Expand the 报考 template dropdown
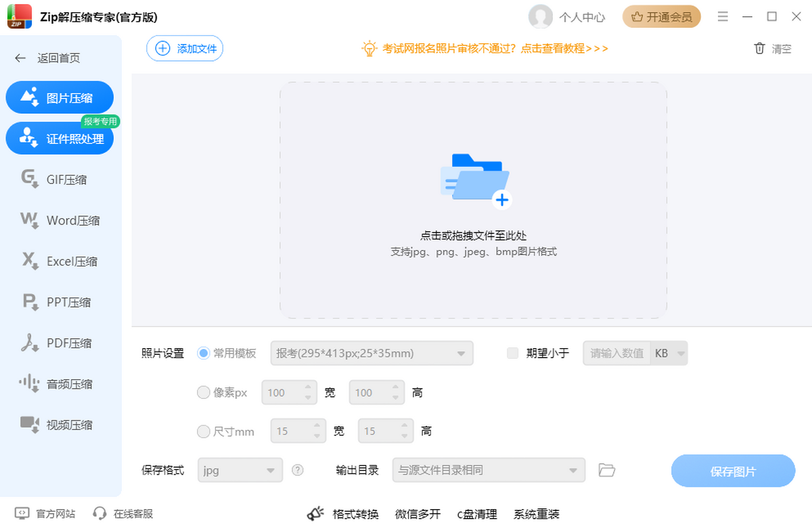 point(371,353)
